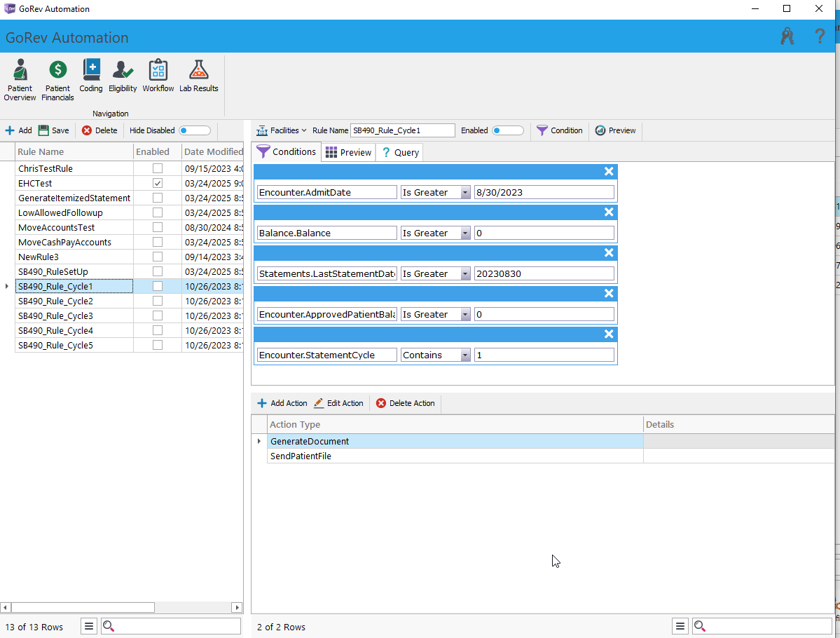Toggle the Hide Disabled switch
Viewport: 840px width, 638px height.
(195, 130)
